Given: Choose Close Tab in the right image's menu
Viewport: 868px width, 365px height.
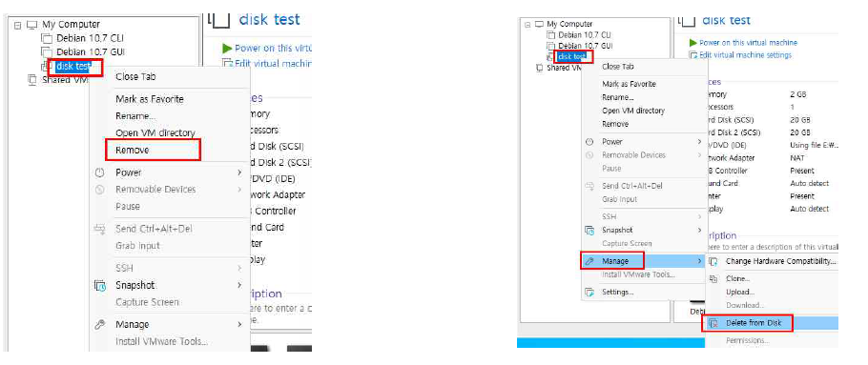Looking at the screenshot, I should [x=618, y=67].
